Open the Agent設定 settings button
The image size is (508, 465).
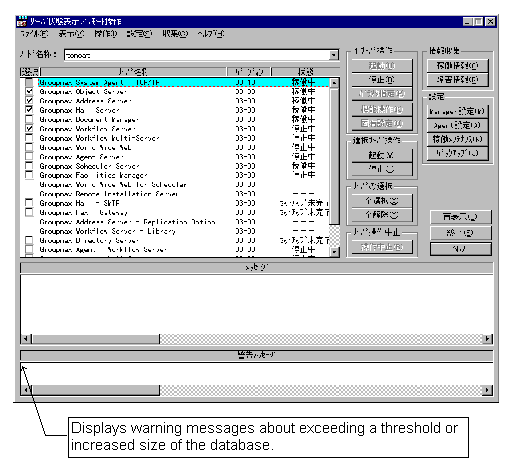457,125
